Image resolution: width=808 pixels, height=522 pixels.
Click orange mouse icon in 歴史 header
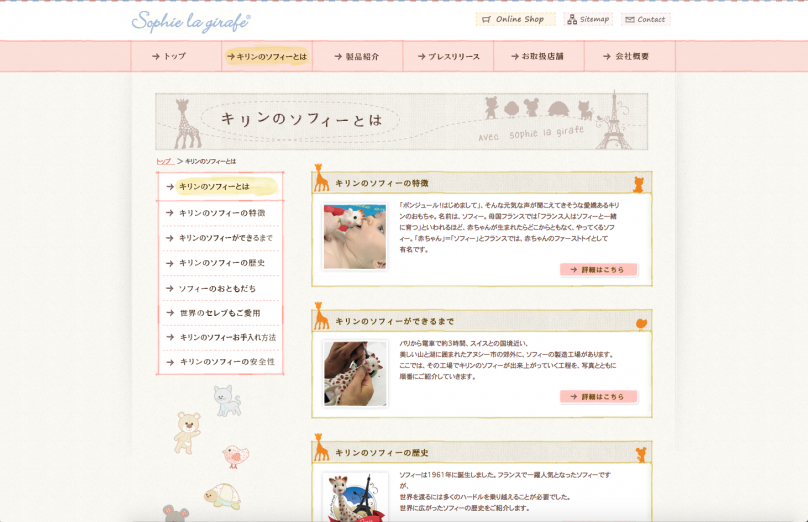641,454
